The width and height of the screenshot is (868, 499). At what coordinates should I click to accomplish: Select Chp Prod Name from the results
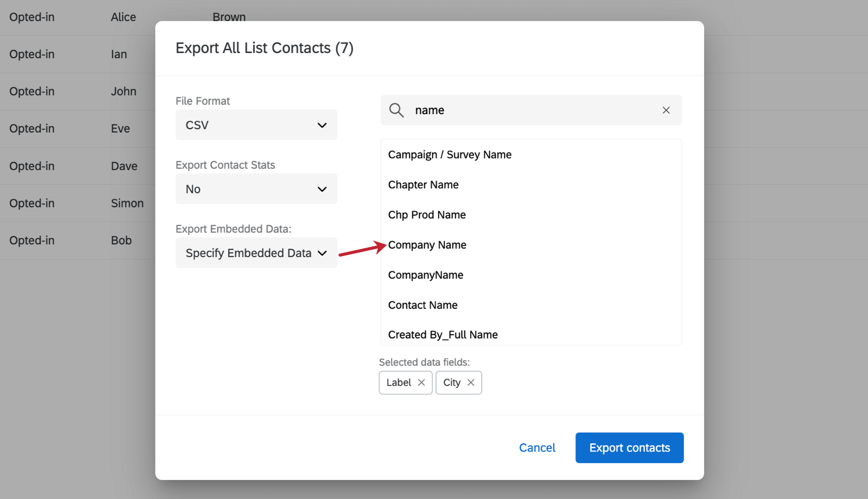pos(427,214)
